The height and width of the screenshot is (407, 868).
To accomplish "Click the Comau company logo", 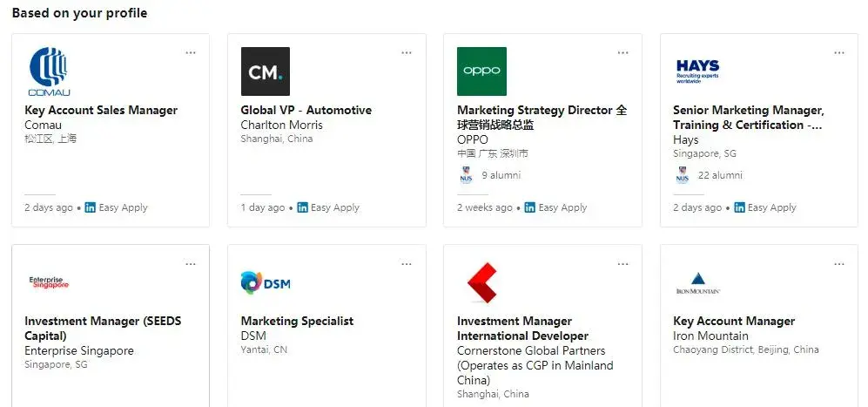I will 50,71.
